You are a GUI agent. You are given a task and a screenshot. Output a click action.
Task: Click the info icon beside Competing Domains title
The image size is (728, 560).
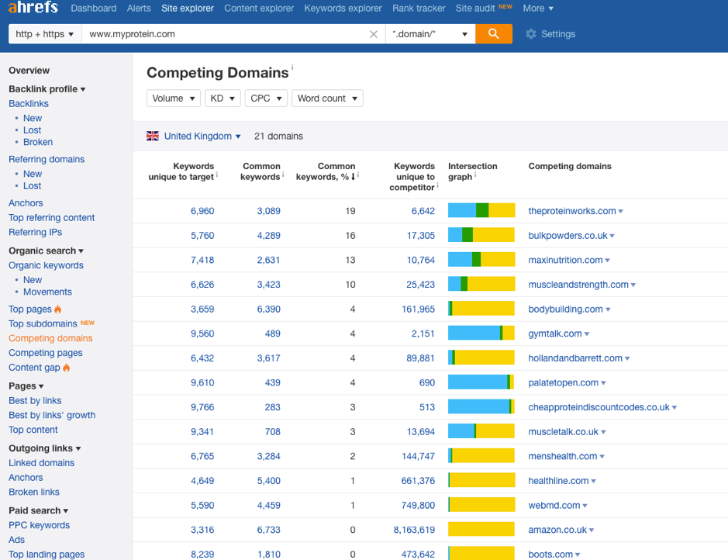point(292,67)
